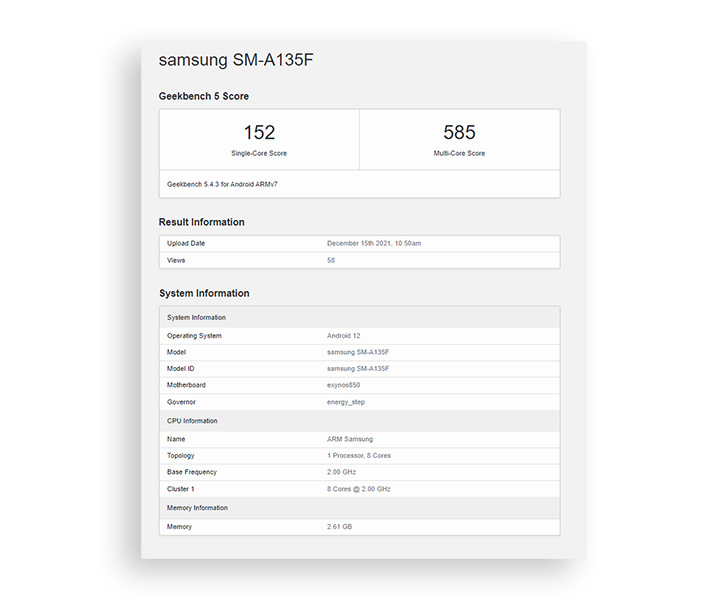Screen dimensions: 728x600
Task: Click the Upload Date label
Action: [186, 243]
